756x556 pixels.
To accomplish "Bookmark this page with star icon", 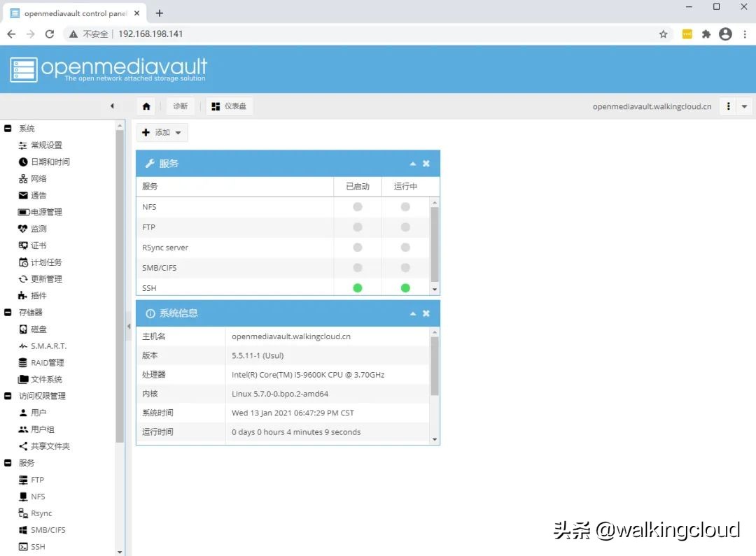I will [x=664, y=34].
